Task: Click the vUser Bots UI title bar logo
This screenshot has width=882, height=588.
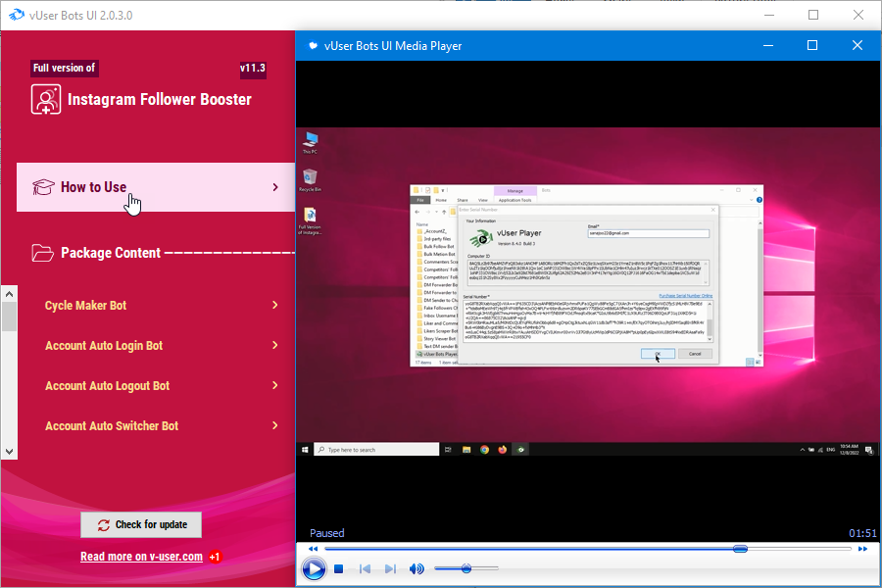Action: pos(17,15)
